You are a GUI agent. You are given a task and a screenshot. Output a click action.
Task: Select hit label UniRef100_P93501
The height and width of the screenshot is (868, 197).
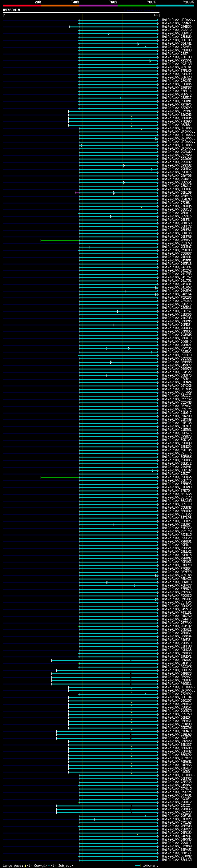(x=176, y=61)
